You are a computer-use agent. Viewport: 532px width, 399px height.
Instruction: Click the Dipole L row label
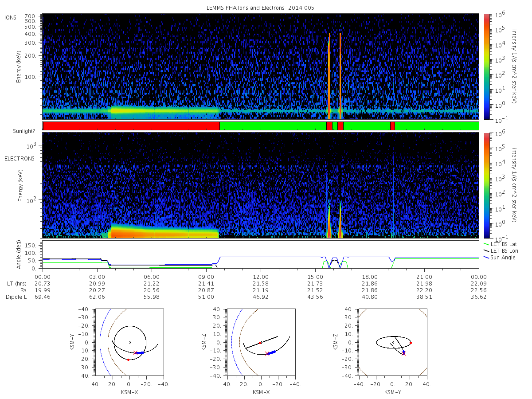[16, 297]
